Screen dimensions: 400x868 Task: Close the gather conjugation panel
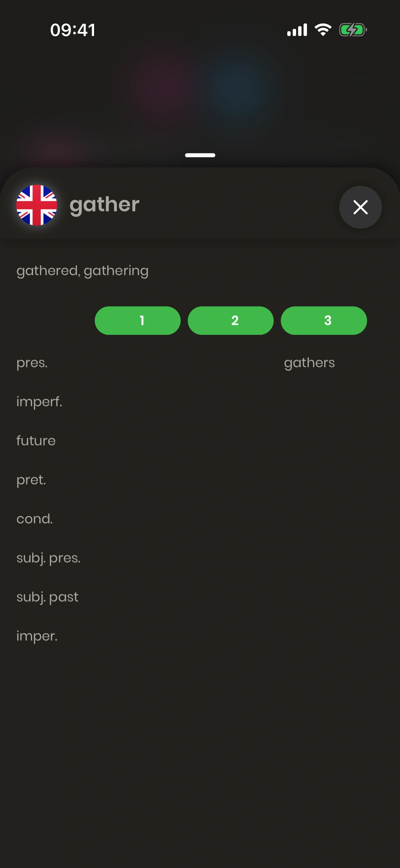tap(360, 207)
